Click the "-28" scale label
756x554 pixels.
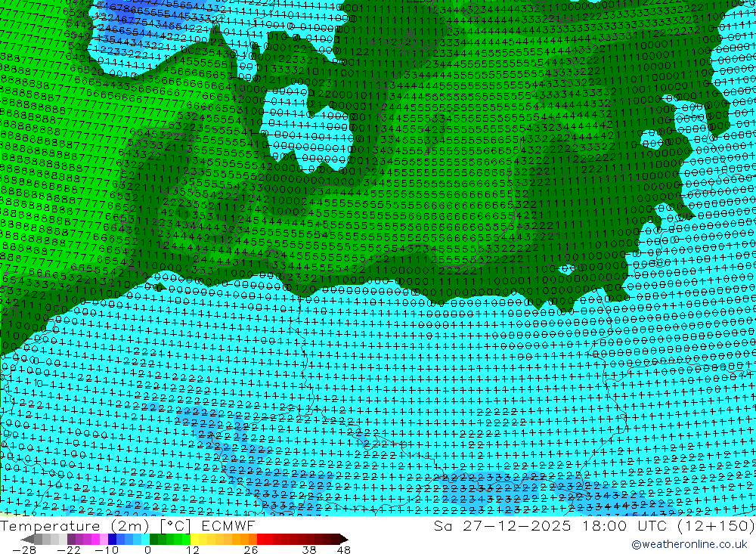[24, 550]
